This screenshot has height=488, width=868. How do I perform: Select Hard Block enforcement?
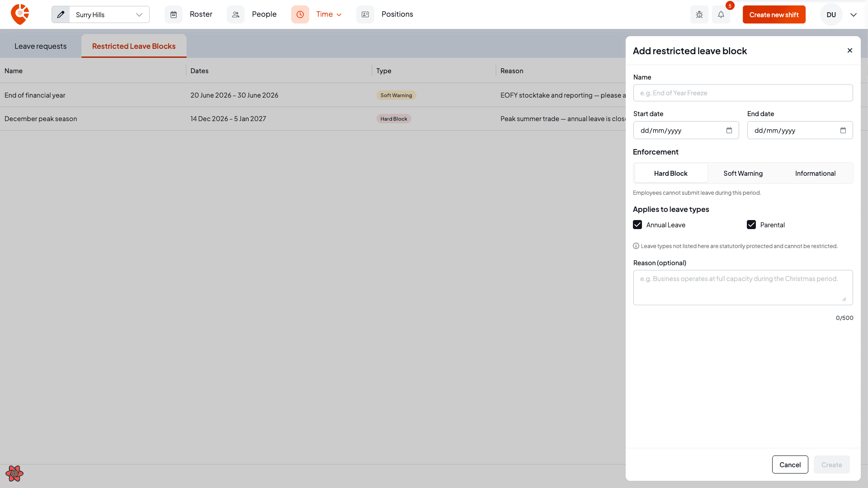click(671, 173)
